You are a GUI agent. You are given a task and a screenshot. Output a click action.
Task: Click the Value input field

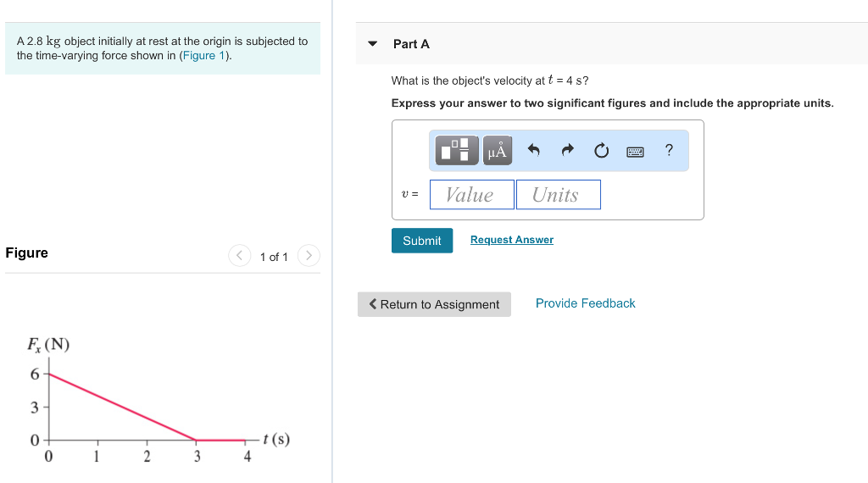pyautogui.click(x=471, y=195)
